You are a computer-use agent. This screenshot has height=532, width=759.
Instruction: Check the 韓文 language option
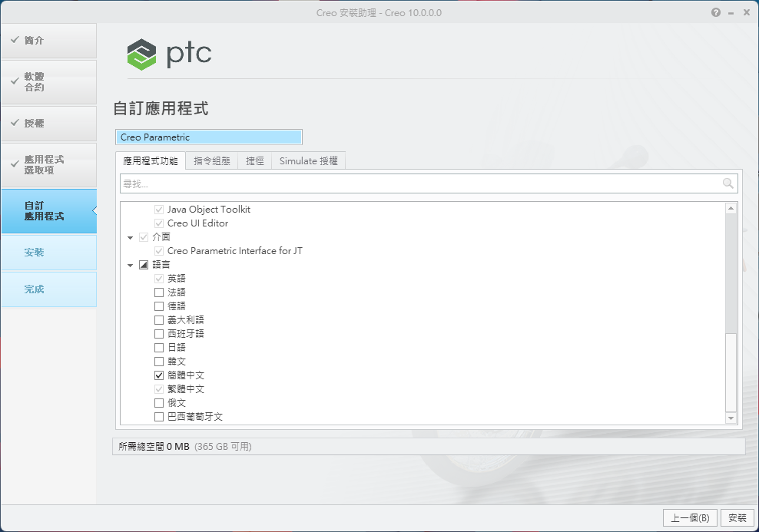point(159,362)
